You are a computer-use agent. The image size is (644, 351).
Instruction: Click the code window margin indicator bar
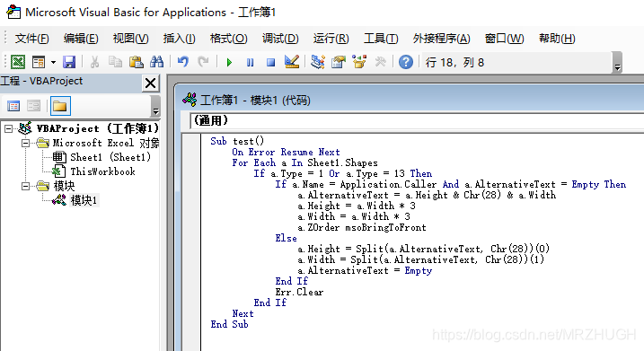pos(192,242)
